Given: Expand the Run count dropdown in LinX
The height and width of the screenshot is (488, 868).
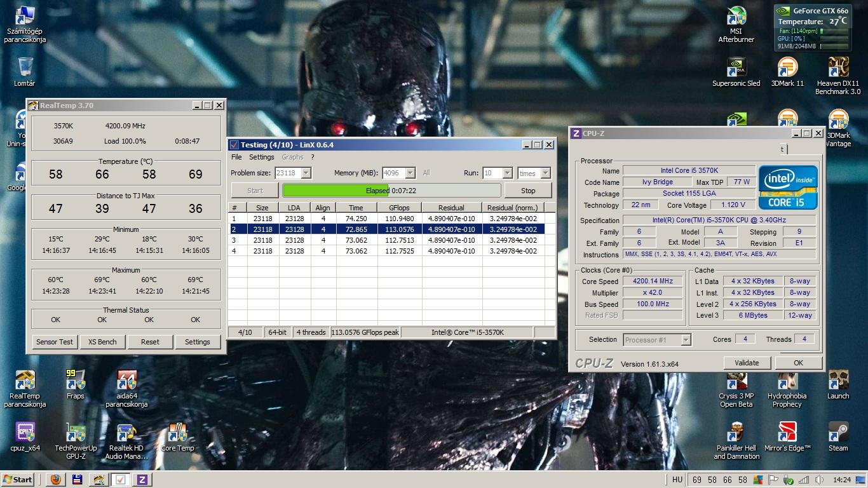Looking at the screenshot, I should 507,173.
